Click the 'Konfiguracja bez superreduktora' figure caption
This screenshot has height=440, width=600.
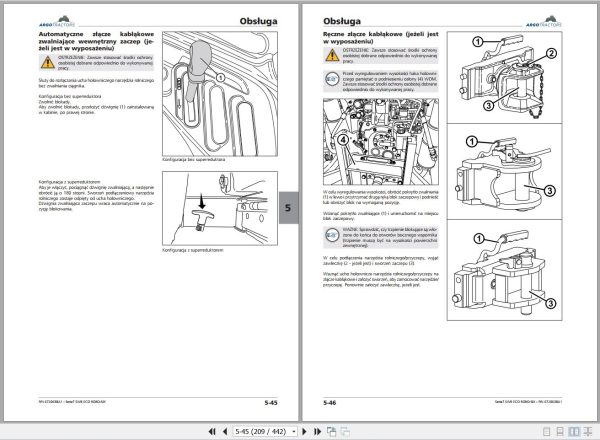[194, 160]
